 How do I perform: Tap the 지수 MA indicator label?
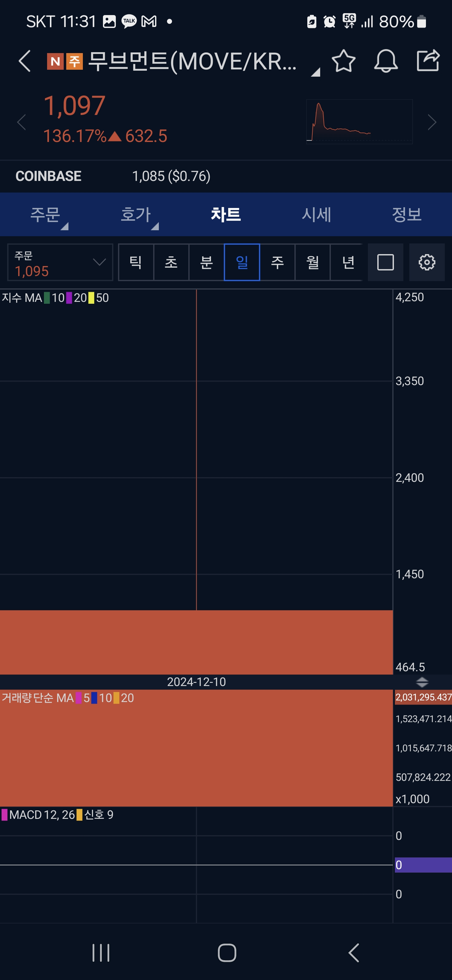point(22,298)
